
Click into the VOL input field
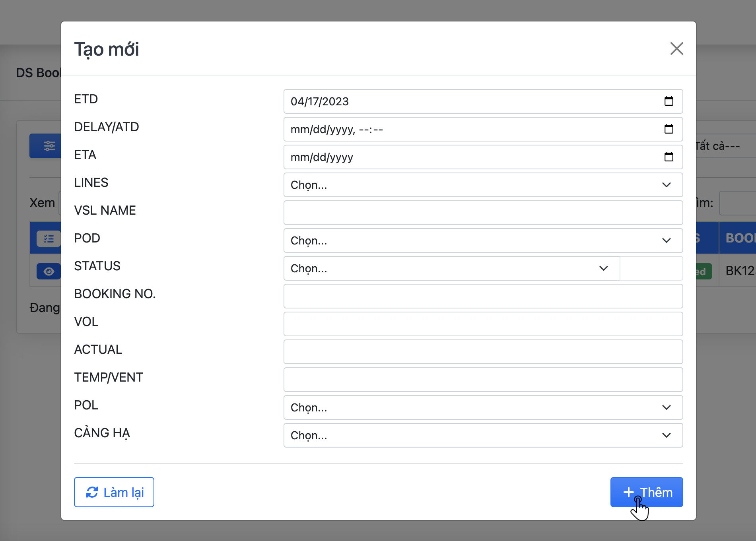(x=483, y=324)
